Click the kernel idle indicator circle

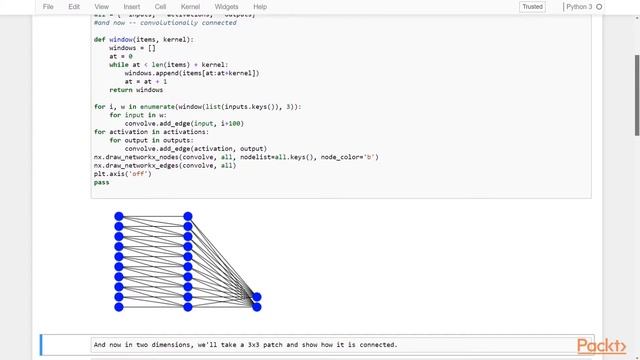click(599, 7)
